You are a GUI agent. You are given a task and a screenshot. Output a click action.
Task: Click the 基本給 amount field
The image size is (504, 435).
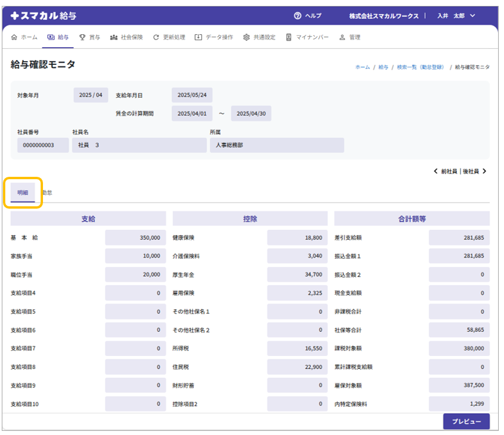(x=134, y=238)
